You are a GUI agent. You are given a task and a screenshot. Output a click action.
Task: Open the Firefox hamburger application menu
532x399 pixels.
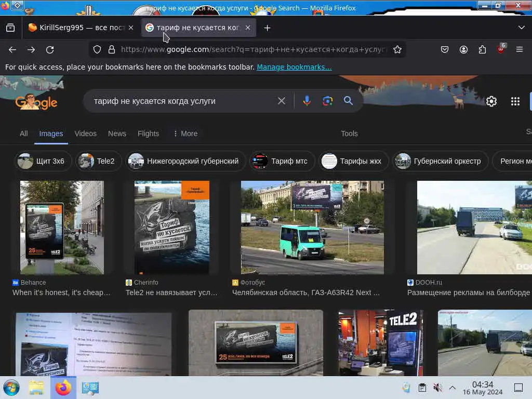tap(520, 49)
